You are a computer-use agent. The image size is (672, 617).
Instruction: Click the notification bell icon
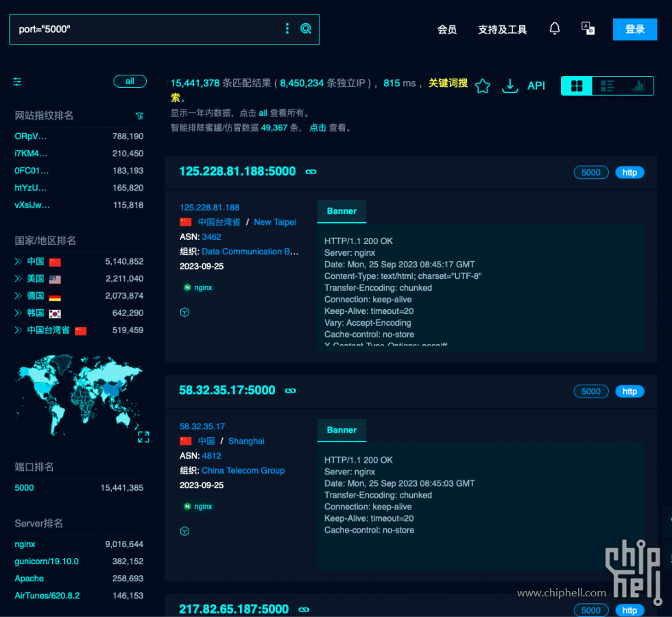(x=555, y=28)
